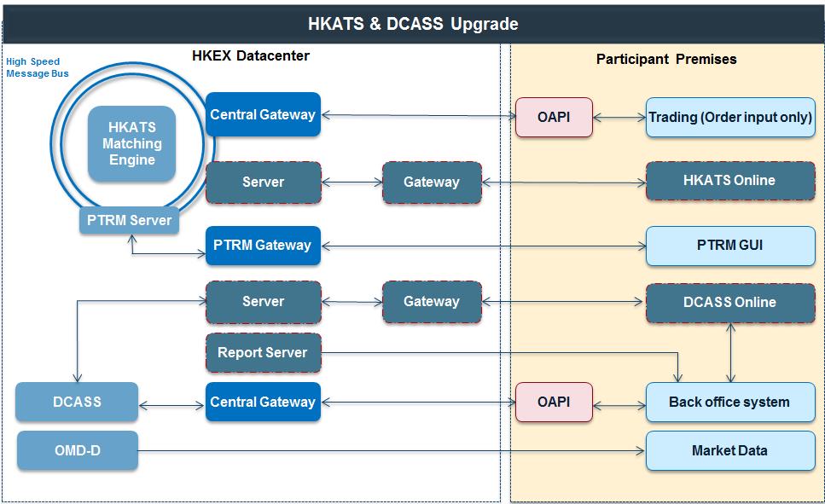Click the DCASS box in the datacenter
Screen dimensions: 825x504
[x=77, y=402]
